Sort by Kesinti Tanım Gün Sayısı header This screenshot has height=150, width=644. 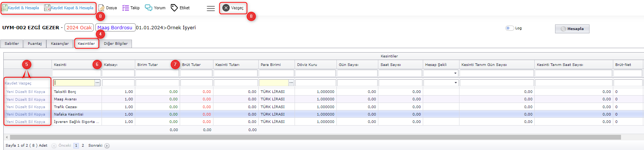tap(497, 64)
